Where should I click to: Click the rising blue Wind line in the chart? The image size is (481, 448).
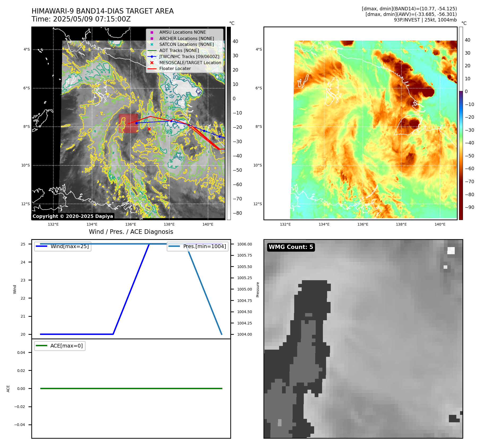(131, 289)
